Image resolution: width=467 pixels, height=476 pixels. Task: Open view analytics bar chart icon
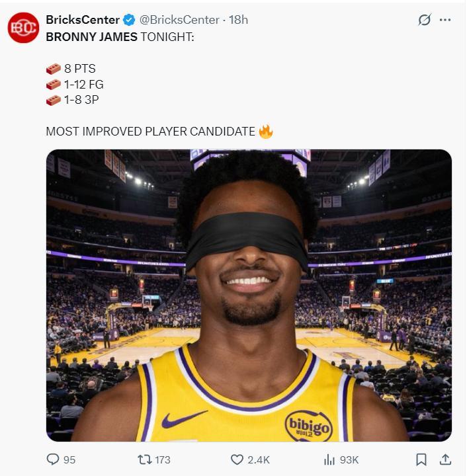click(329, 459)
